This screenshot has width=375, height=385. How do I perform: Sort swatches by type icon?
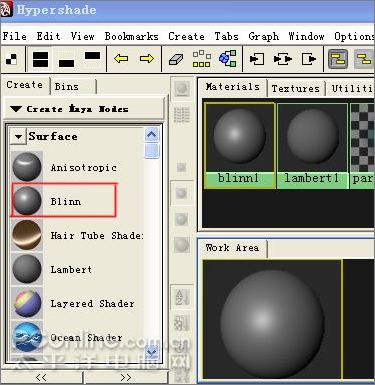(x=182, y=323)
